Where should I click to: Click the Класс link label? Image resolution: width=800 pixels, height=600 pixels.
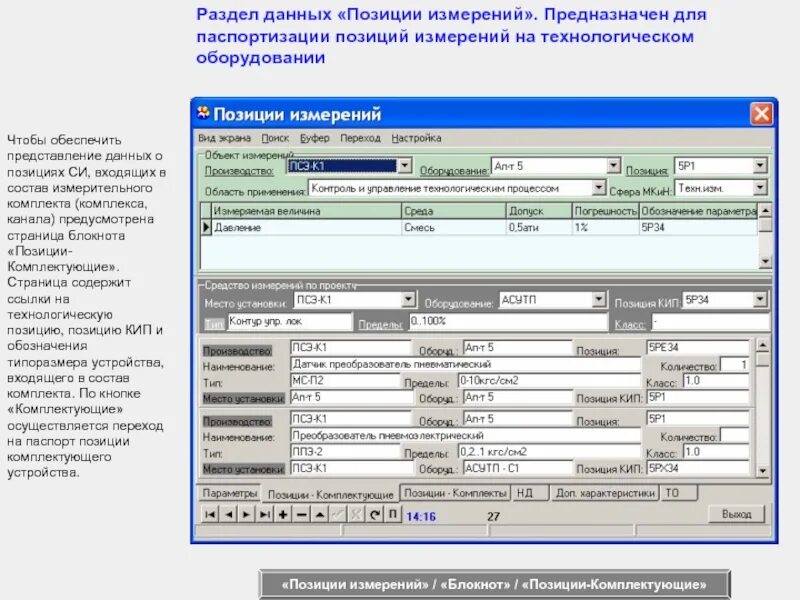(x=630, y=324)
